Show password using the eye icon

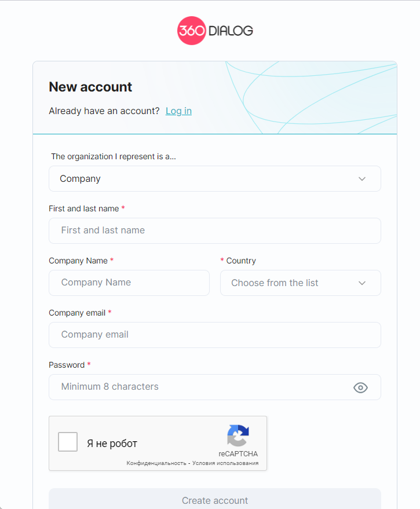(360, 387)
